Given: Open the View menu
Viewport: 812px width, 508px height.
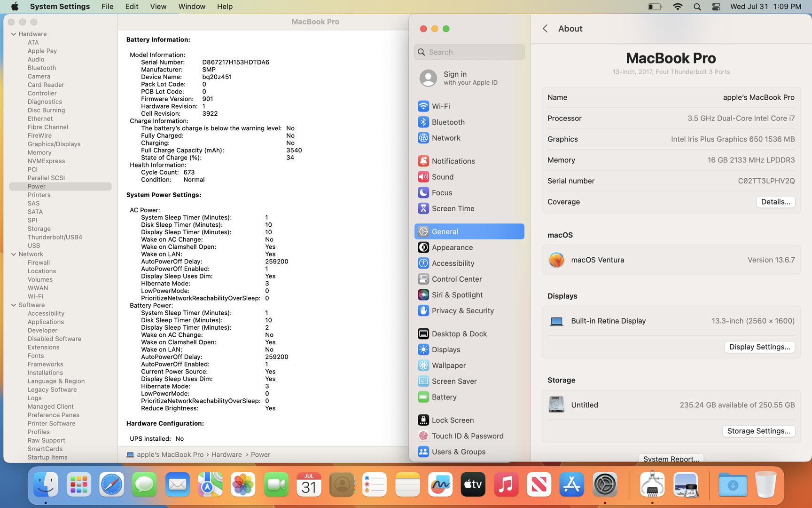Looking at the screenshot, I should [x=158, y=7].
